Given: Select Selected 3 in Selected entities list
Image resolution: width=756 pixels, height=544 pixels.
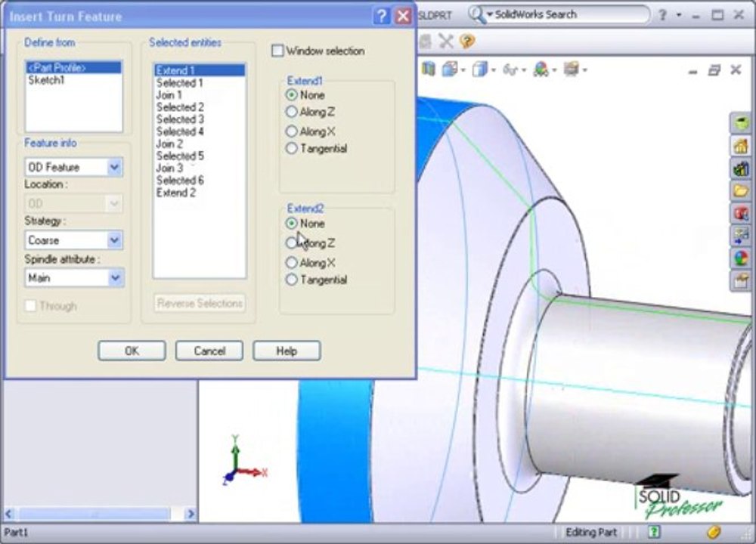Looking at the screenshot, I should 200,119.
